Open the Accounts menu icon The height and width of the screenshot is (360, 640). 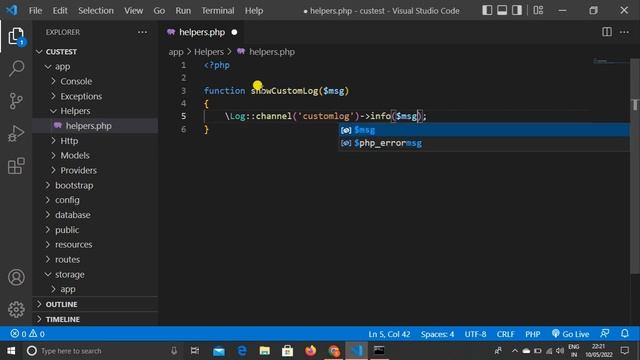[x=16, y=278]
